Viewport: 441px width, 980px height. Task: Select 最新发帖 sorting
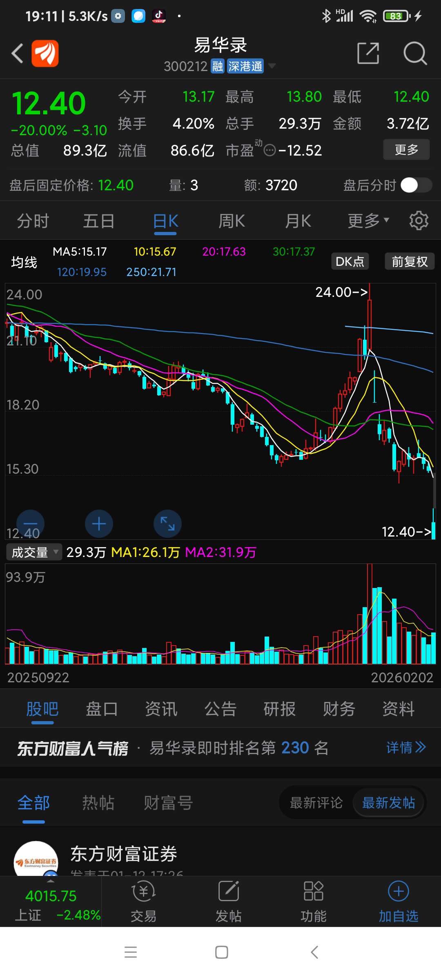point(388,803)
